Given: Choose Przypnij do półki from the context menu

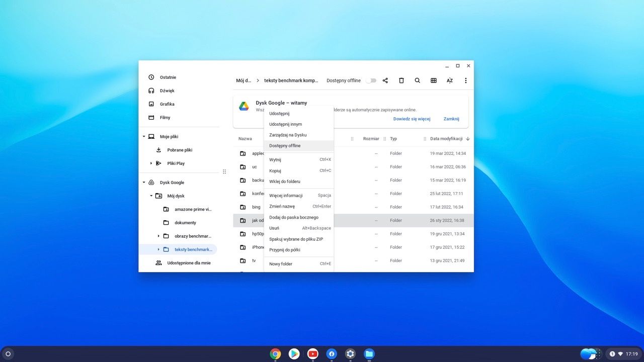Looking at the screenshot, I should pyautogui.click(x=299, y=250).
